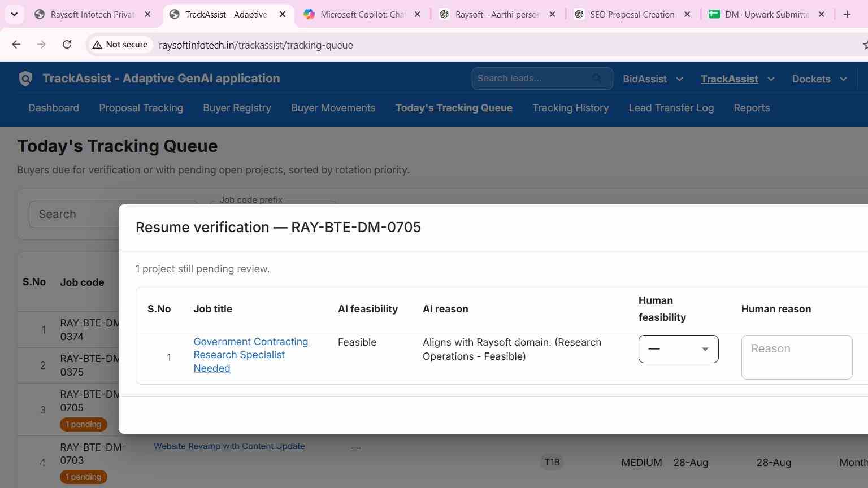Switch to the Proposal Tracking tab

pos(141,108)
